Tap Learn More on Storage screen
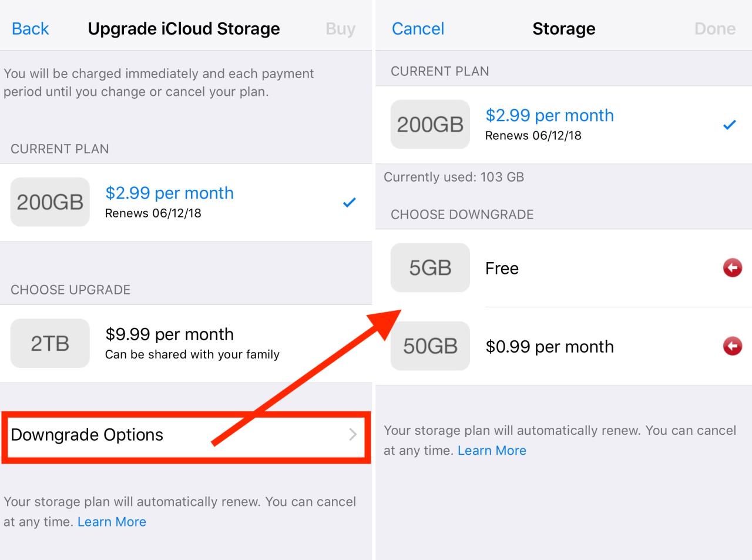This screenshot has height=560, width=752. tap(492, 450)
